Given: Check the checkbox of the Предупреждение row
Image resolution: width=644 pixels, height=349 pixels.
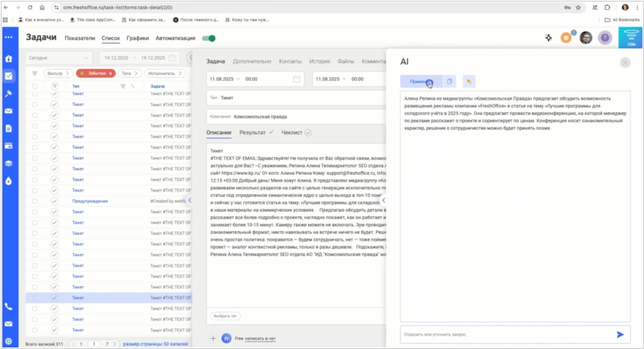Looking at the screenshot, I should coord(34,201).
